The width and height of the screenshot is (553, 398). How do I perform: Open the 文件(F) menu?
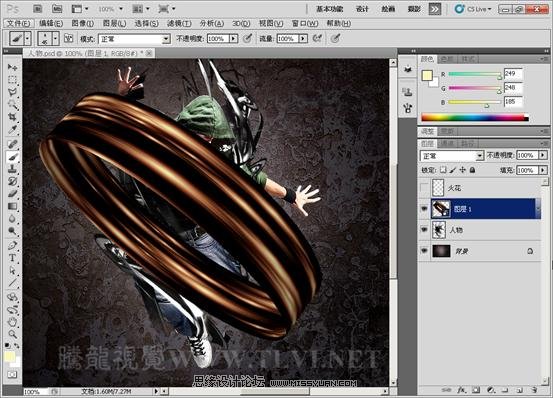[x=19, y=23]
